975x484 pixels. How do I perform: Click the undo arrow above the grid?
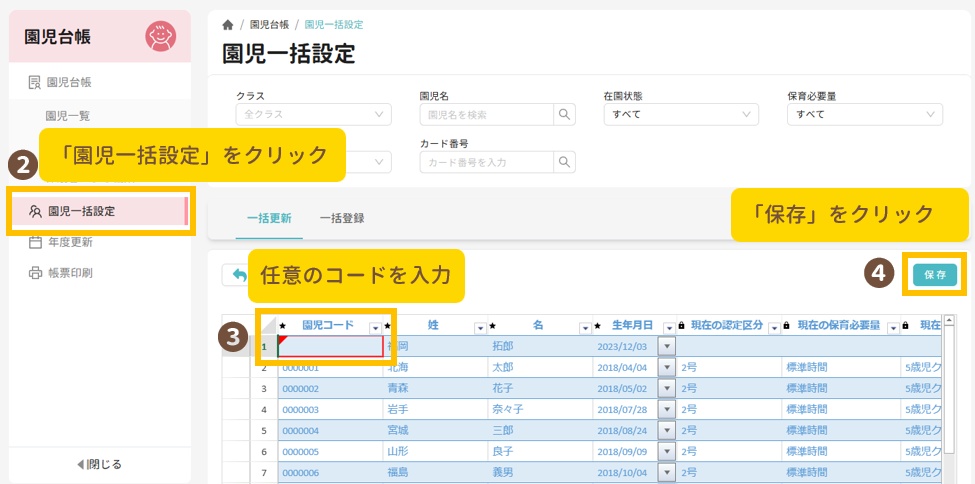tap(238, 274)
